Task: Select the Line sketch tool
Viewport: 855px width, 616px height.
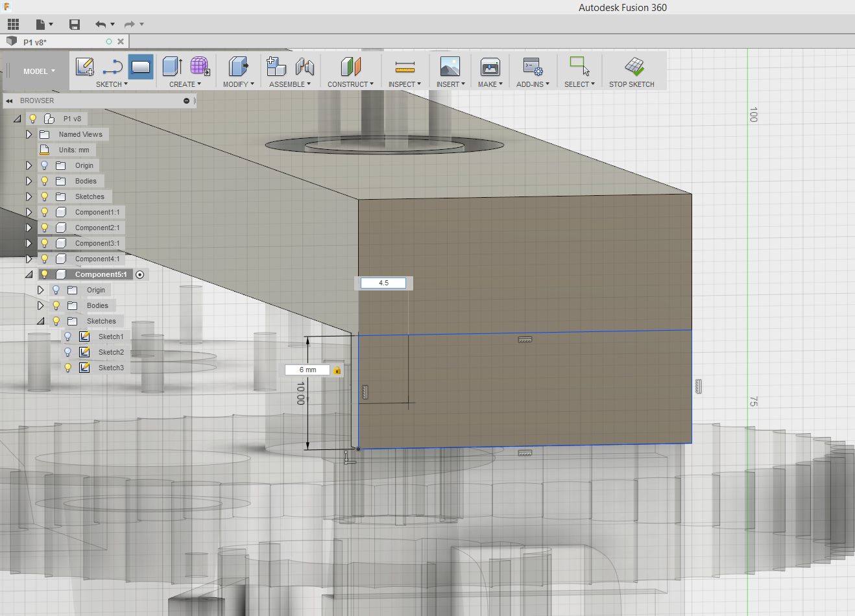Action: [x=113, y=66]
